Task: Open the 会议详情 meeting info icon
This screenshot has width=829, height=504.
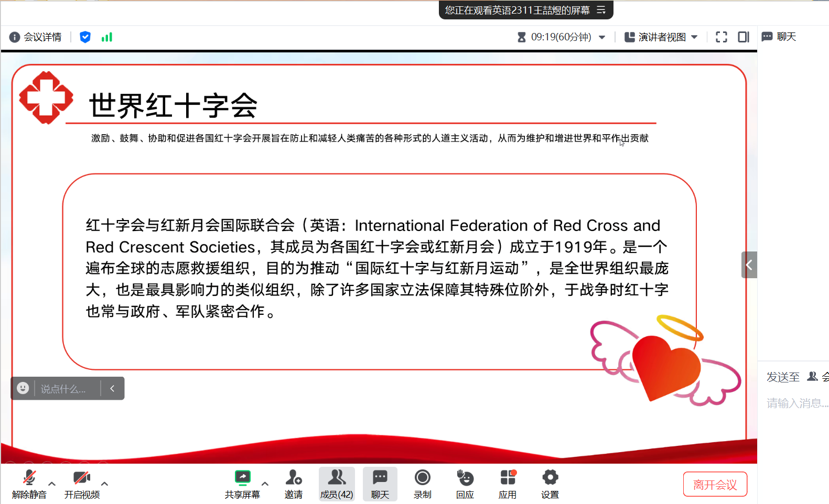Action: [15, 37]
